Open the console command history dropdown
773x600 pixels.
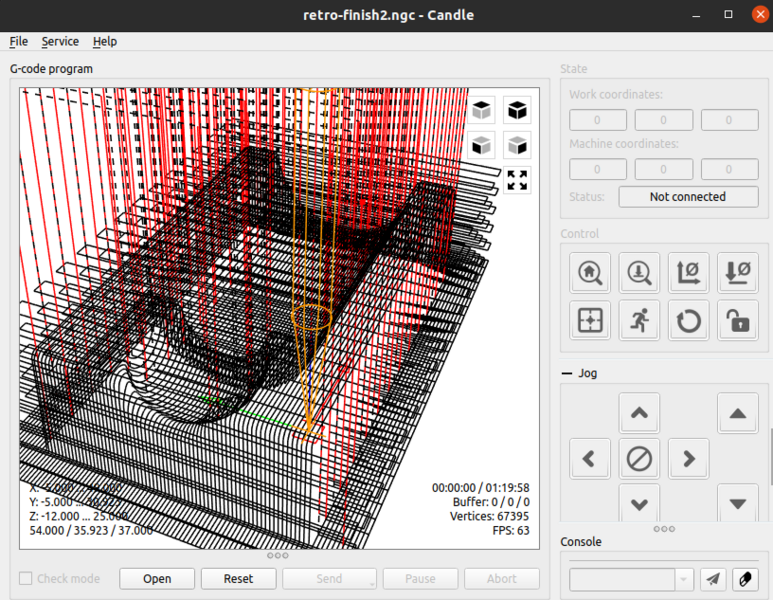coord(684,579)
